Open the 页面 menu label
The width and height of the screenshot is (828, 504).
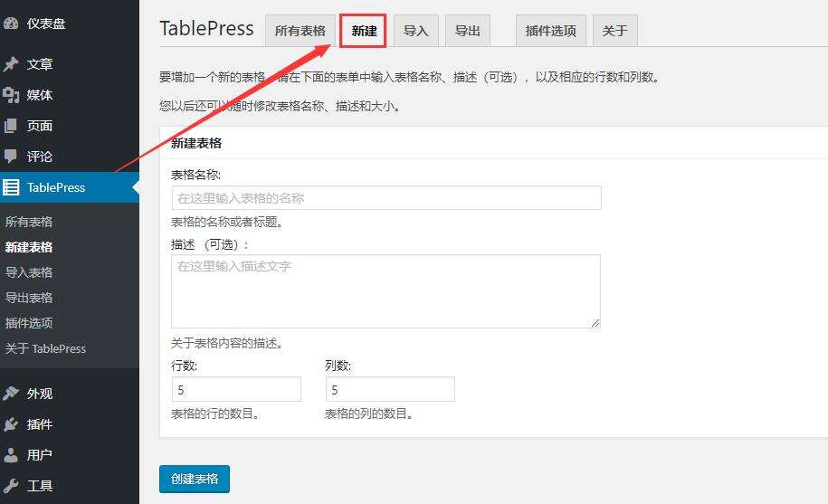(x=40, y=126)
